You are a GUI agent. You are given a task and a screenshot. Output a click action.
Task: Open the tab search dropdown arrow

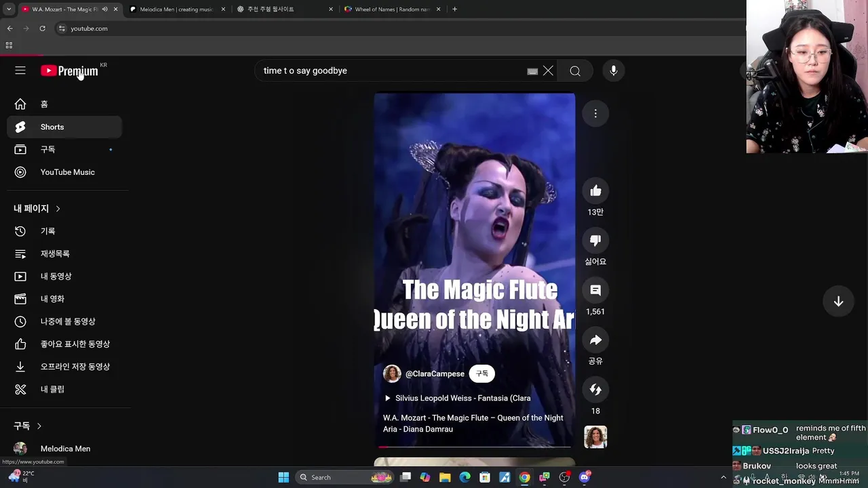coord(7,9)
